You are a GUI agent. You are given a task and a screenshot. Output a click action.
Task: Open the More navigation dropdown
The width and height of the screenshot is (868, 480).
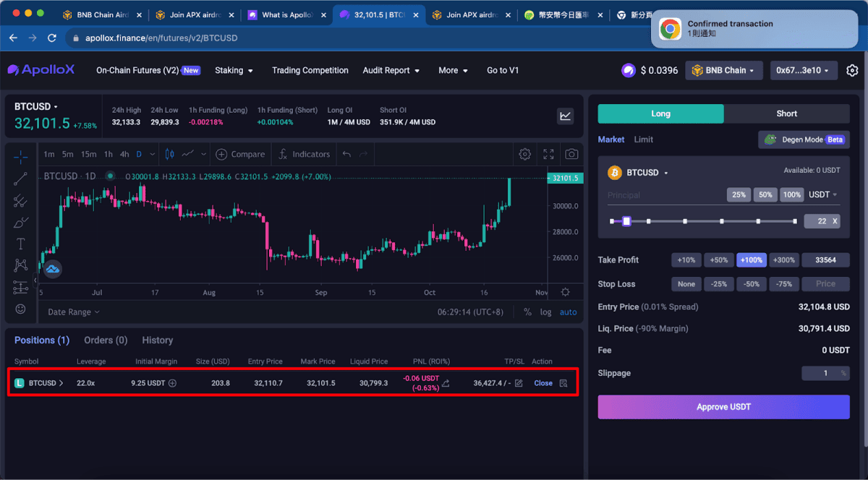pos(453,70)
